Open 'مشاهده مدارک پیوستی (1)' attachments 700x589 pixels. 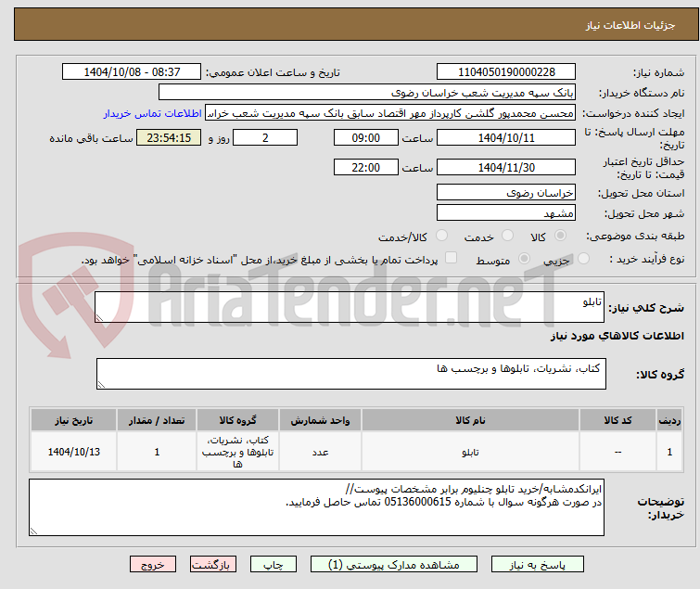click(394, 565)
